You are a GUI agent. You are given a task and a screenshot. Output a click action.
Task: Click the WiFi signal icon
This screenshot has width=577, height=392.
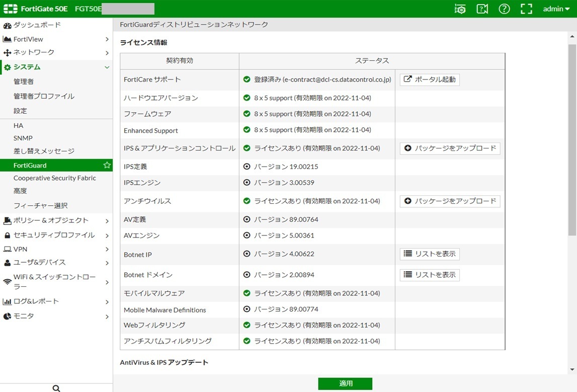[7, 282]
